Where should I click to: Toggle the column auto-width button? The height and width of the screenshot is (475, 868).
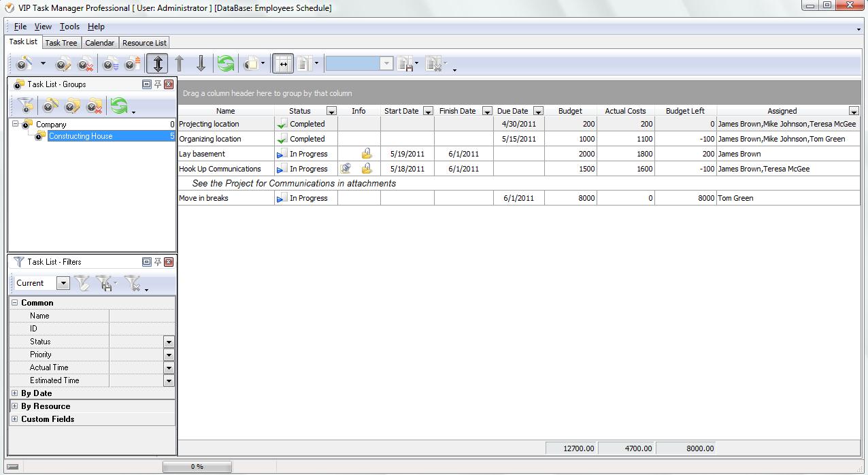click(x=283, y=64)
